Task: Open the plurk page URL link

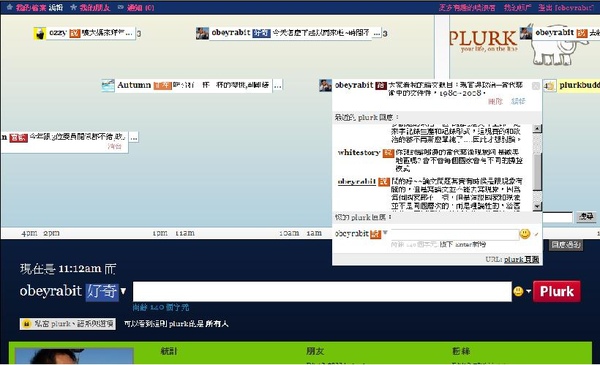Action: pos(522,260)
